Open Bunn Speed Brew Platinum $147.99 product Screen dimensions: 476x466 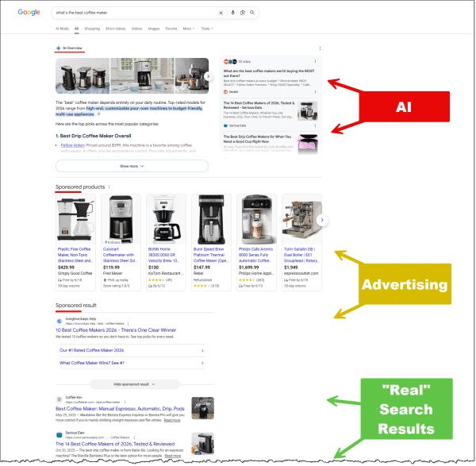pyautogui.click(x=211, y=242)
